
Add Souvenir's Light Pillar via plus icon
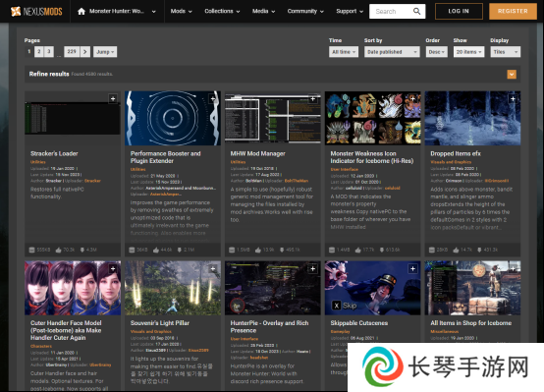(x=213, y=268)
